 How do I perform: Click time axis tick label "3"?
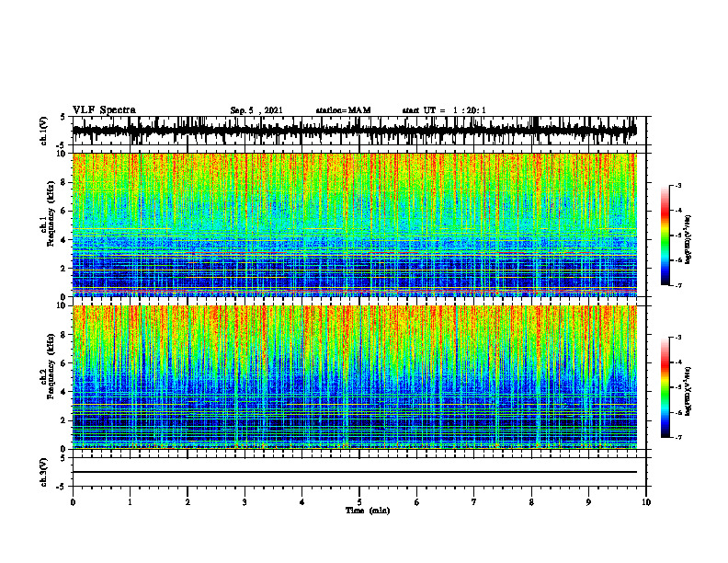(x=245, y=502)
